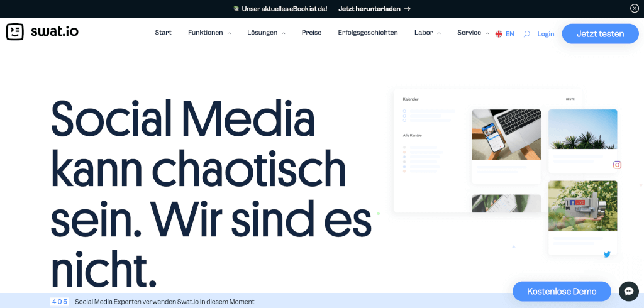The width and height of the screenshot is (644, 308).
Task: Click the swat.io logo
Action: 42,31
